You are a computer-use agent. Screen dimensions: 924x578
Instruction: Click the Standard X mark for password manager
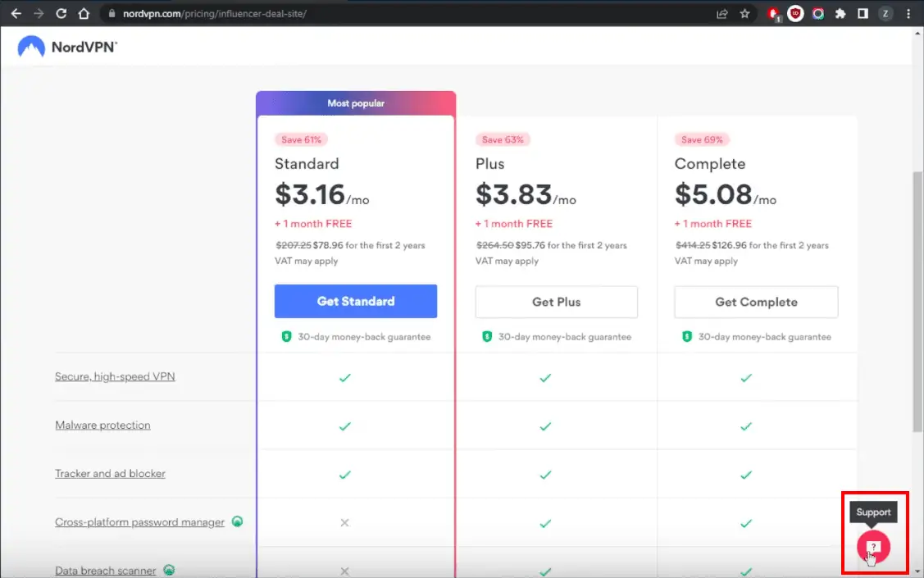(344, 522)
